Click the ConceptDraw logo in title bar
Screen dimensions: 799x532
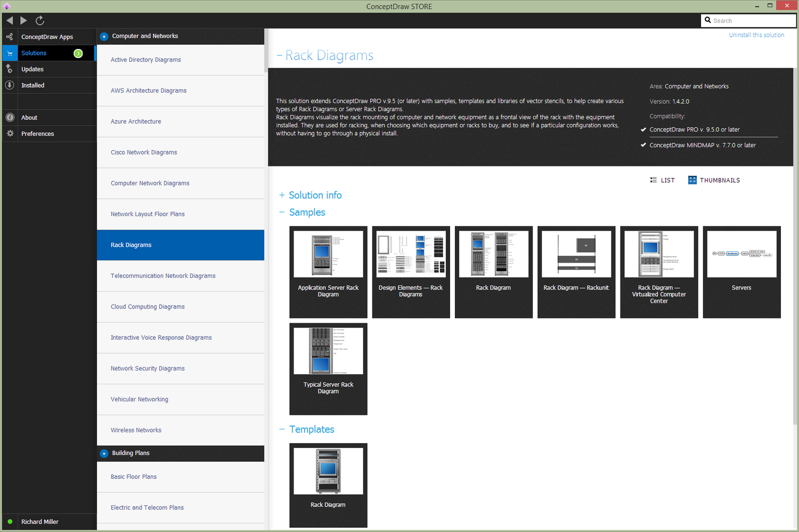[6, 6]
